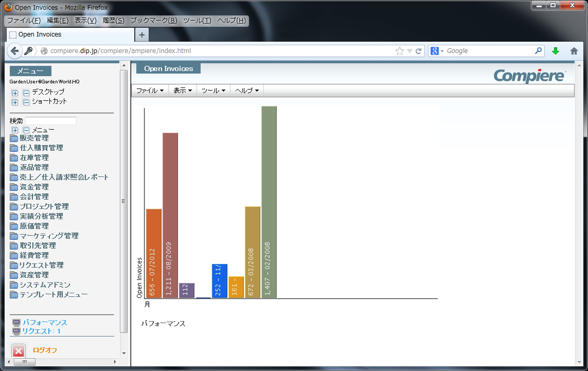The height and width of the screenshot is (371, 588).
Task: Click the browser URL address field
Action: [221, 51]
